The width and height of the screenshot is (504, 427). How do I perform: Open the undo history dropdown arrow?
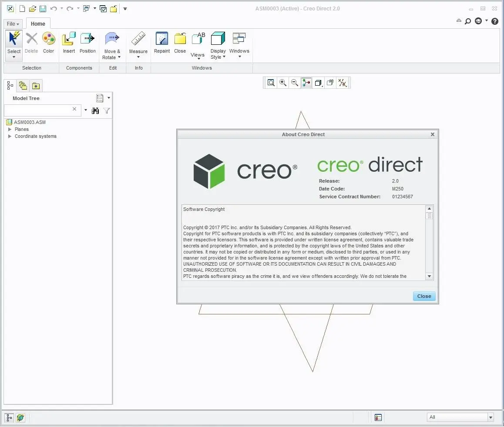point(61,8)
